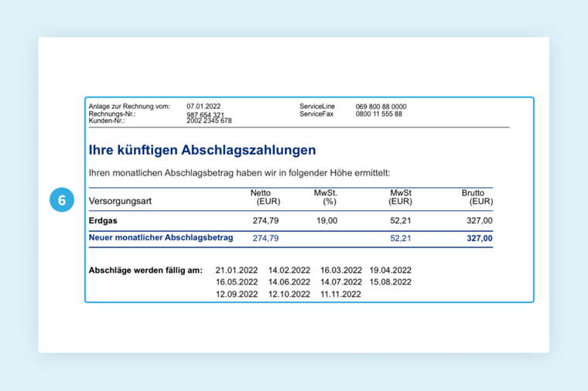
Task: Click the 'Brutto (EUR)' column header
Action: pos(477,197)
